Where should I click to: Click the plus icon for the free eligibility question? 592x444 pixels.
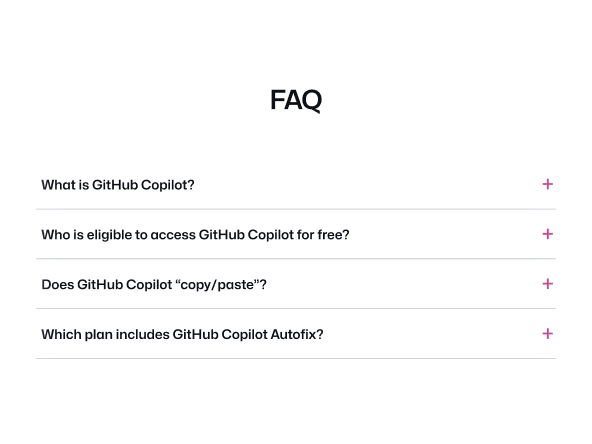coord(547,234)
